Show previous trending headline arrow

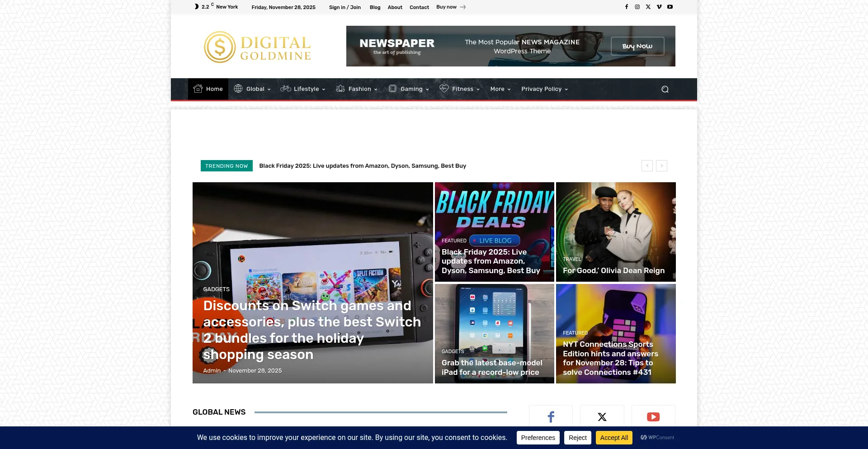[x=647, y=166]
